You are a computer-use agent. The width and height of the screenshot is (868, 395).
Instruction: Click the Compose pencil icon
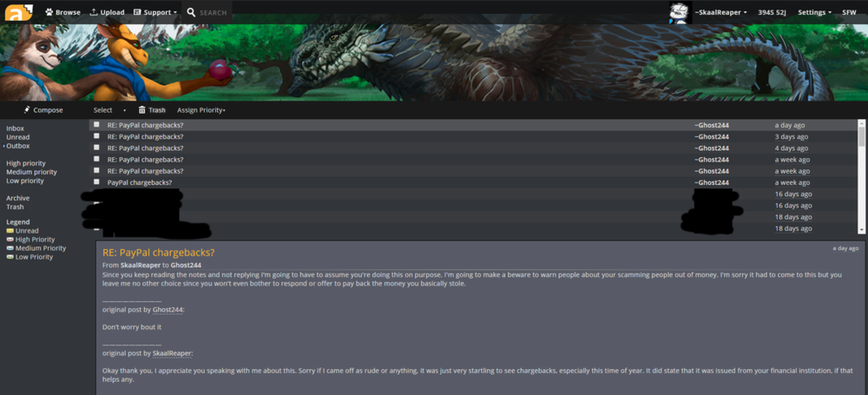click(x=27, y=109)
